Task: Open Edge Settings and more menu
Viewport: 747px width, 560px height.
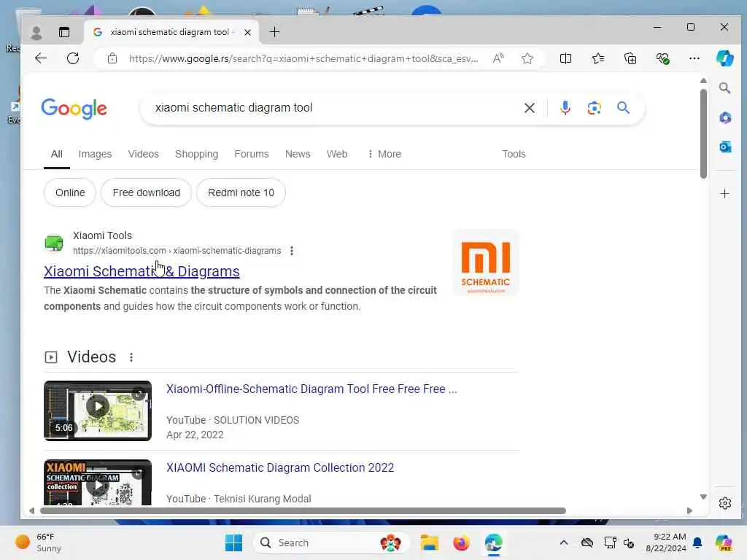Action: (694, 58)
